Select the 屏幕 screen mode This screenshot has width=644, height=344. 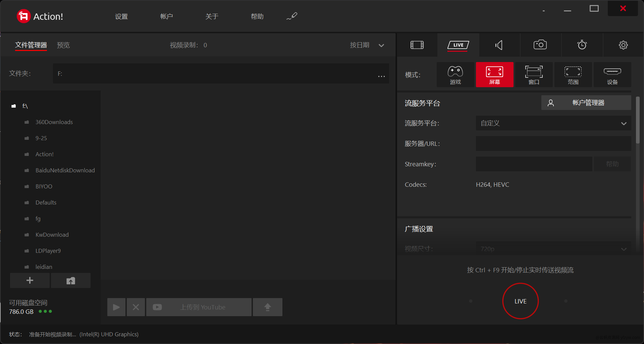494,75
